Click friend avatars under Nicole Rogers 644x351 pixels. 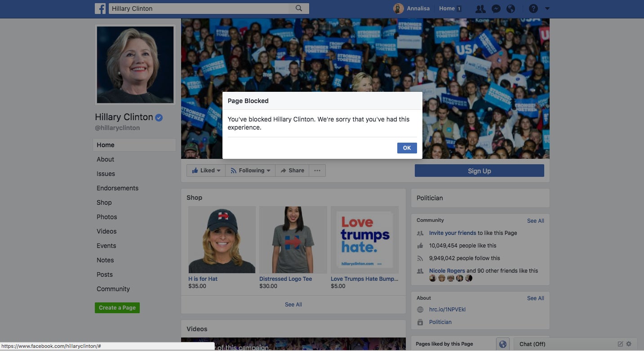pyautogui.click(x=451, y=278)
